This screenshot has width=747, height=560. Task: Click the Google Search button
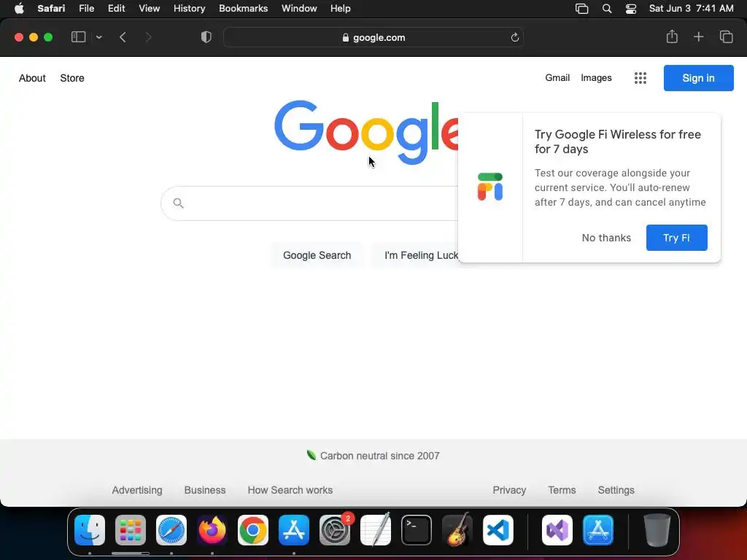[x=317, y=255]
